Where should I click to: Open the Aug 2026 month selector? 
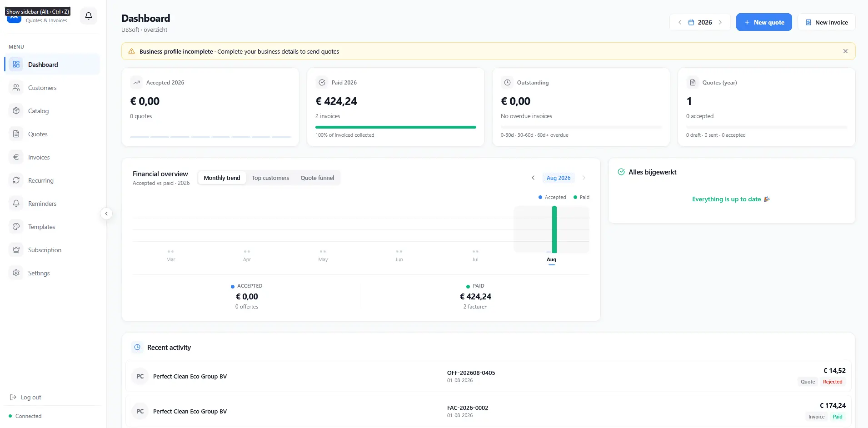coord(559,178)
